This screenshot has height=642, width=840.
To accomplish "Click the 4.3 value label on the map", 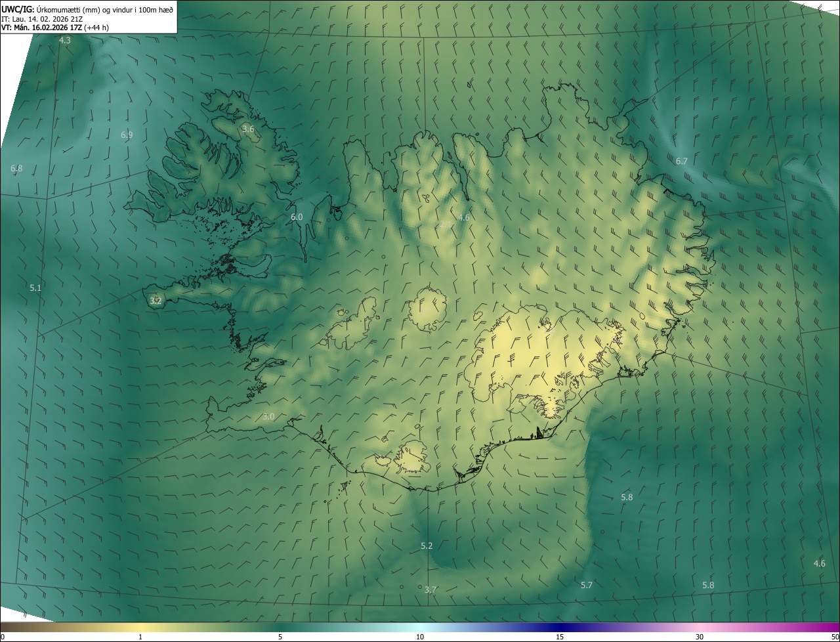I will (65, 41).
